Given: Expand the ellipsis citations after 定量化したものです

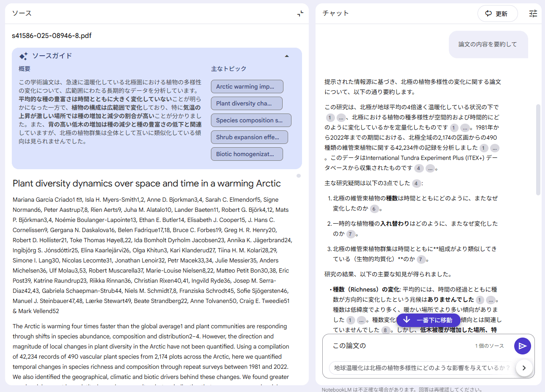Looking at the screenshot, I should (465, 127).
